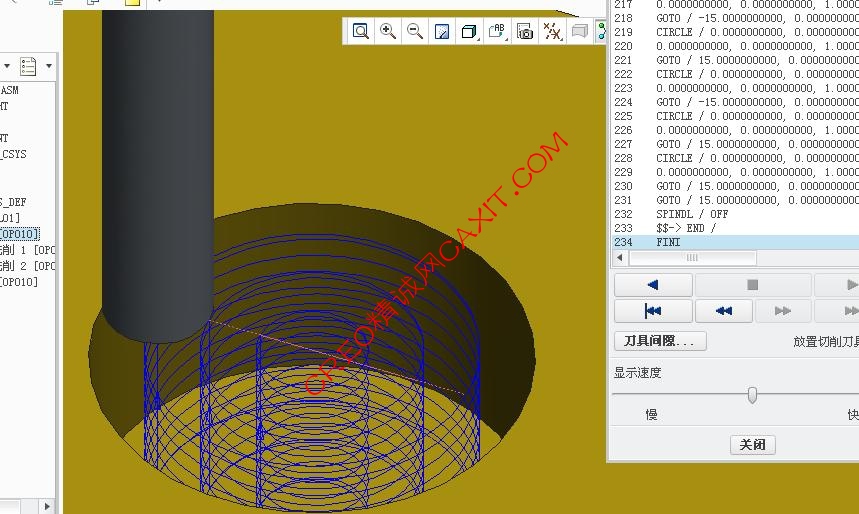Select the last [OP010] tree row
859x514 pixels.
pyautogui.click(x=19, y=282)
